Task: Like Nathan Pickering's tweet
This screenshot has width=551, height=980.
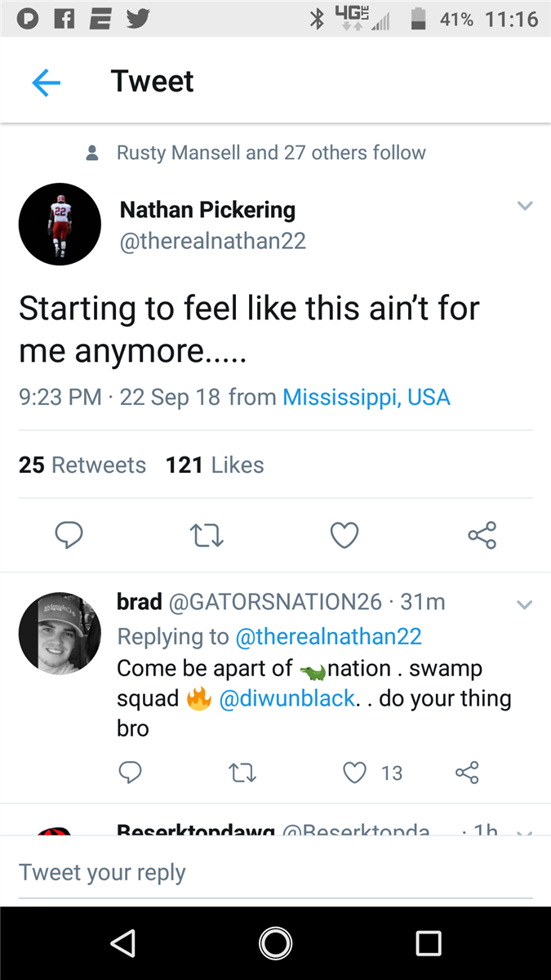Action: point(344,536)
